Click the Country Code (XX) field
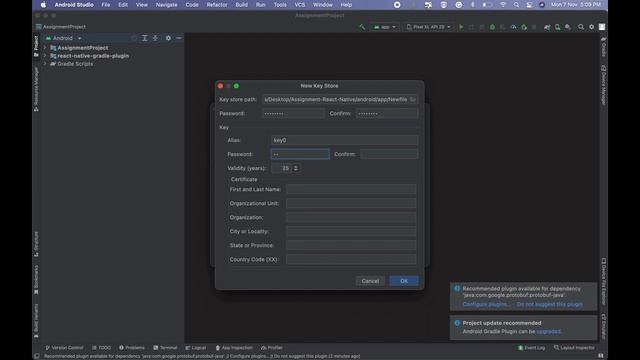Screen dimensions: 640x360 click(351, 259)
